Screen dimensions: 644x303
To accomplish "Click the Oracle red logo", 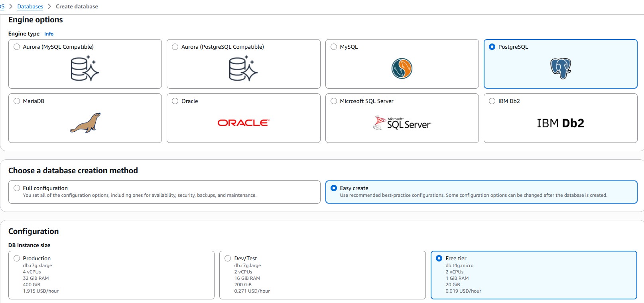I will [x=243, y=123].
